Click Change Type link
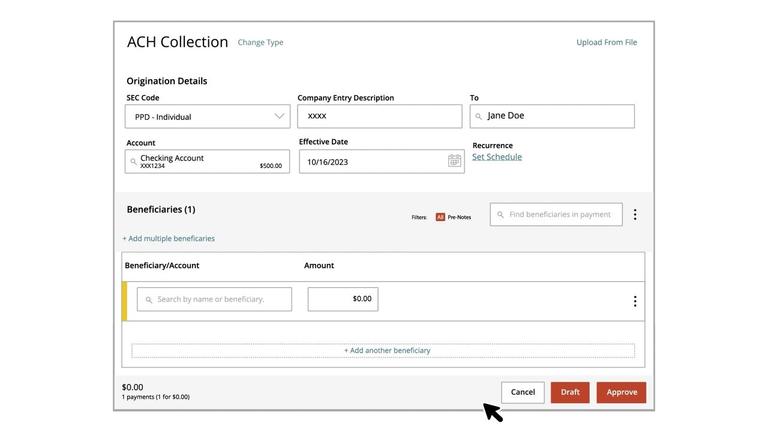The image size is (768, 432). [260, 43]
